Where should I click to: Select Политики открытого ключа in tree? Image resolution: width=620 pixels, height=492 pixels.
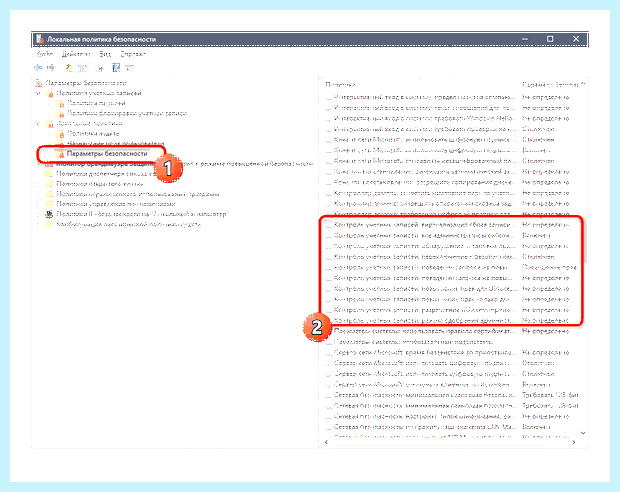100,184
